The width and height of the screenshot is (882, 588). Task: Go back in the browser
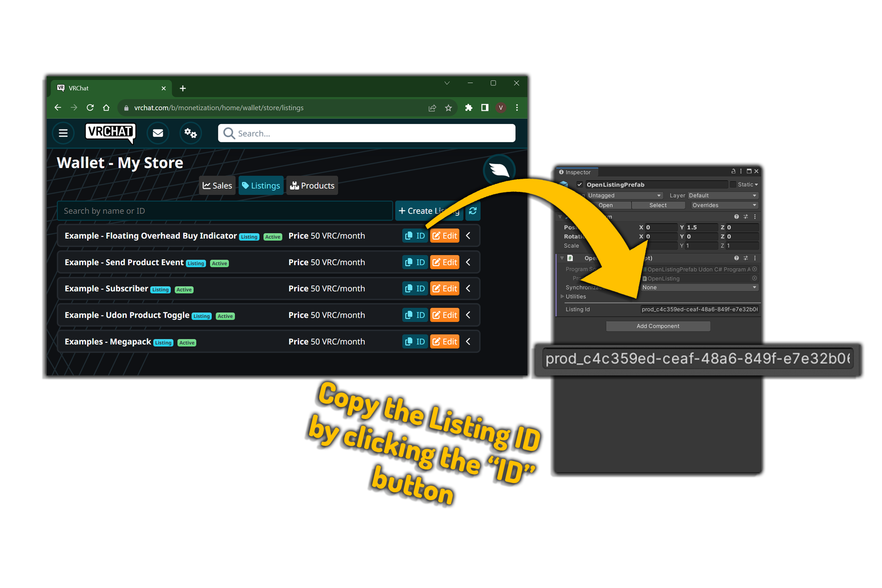[x=58, y=108]
